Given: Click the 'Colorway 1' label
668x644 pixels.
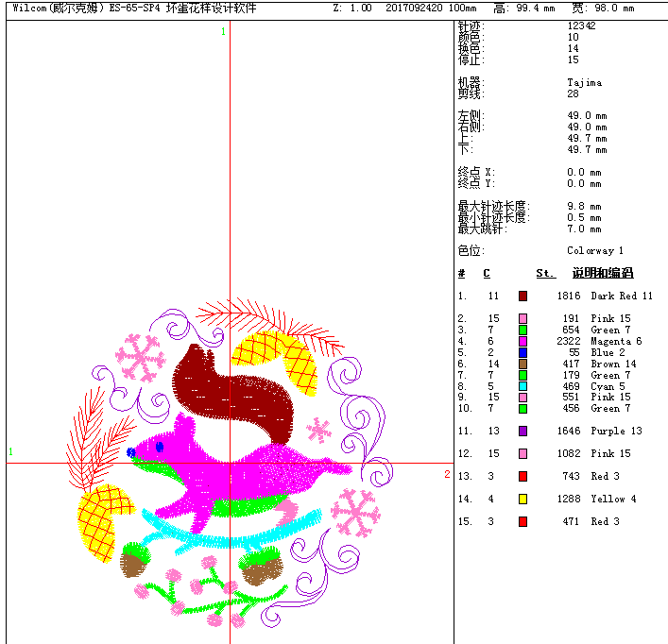Looking at the screenshot, I should [595, 251].
